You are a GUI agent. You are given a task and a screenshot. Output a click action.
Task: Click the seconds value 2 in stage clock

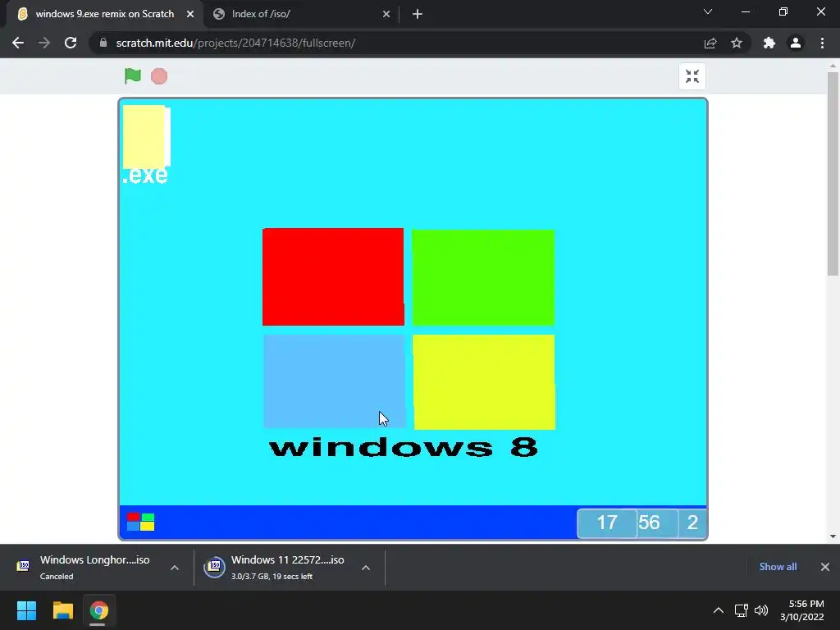point(692,523)
